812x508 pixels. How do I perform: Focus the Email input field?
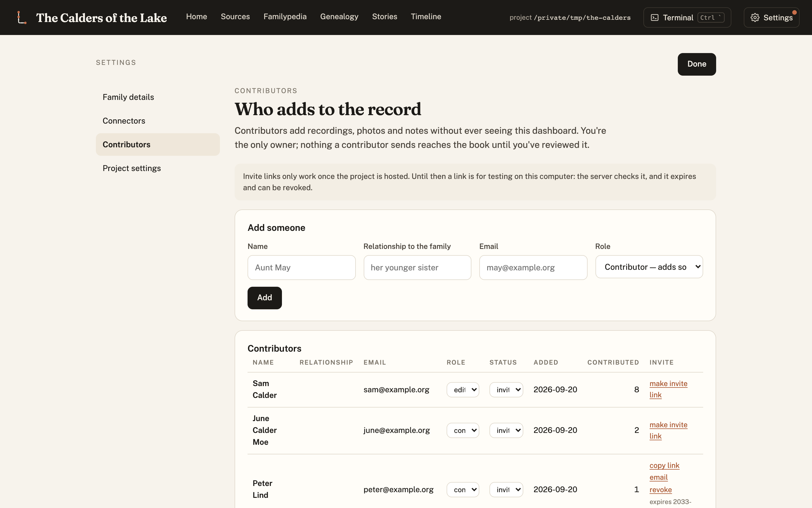[533, 268]
